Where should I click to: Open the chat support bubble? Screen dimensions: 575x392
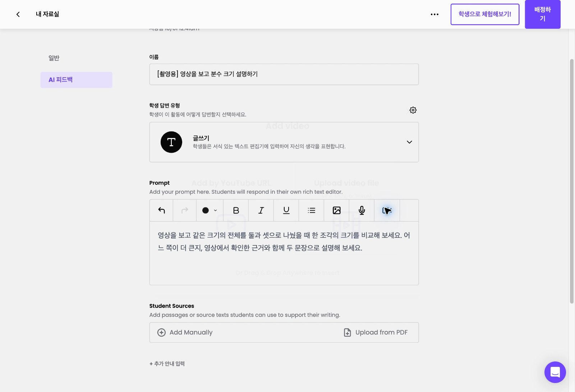[x=555, y=372]
